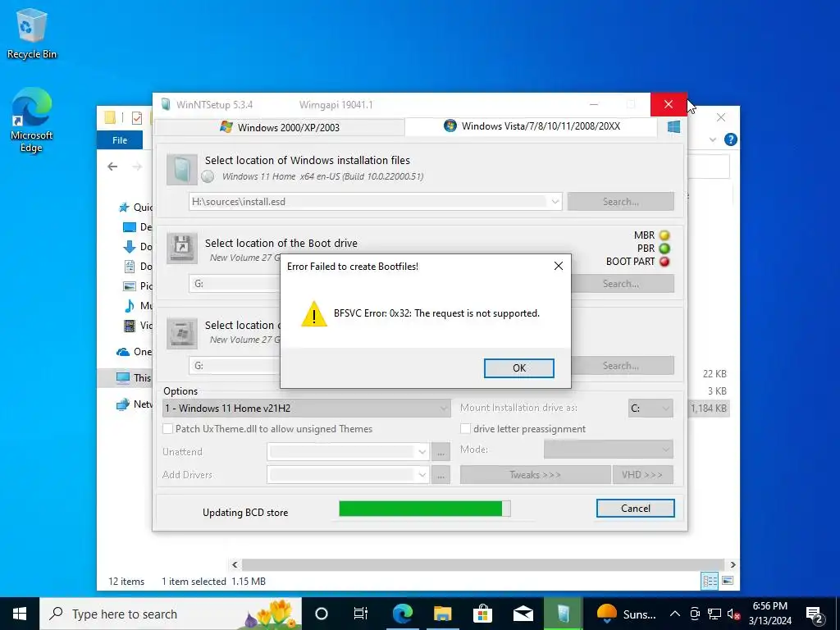
Task: Click the Updating BCD store progress bar
Action: click(x=424, y=509)
